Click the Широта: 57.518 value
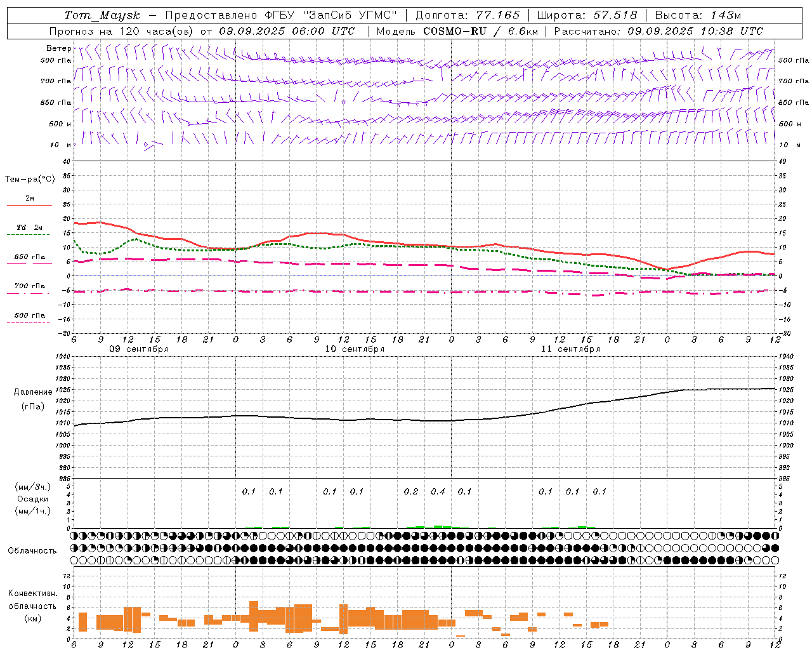The image size is (812, 650). click(x=587, y=15)
